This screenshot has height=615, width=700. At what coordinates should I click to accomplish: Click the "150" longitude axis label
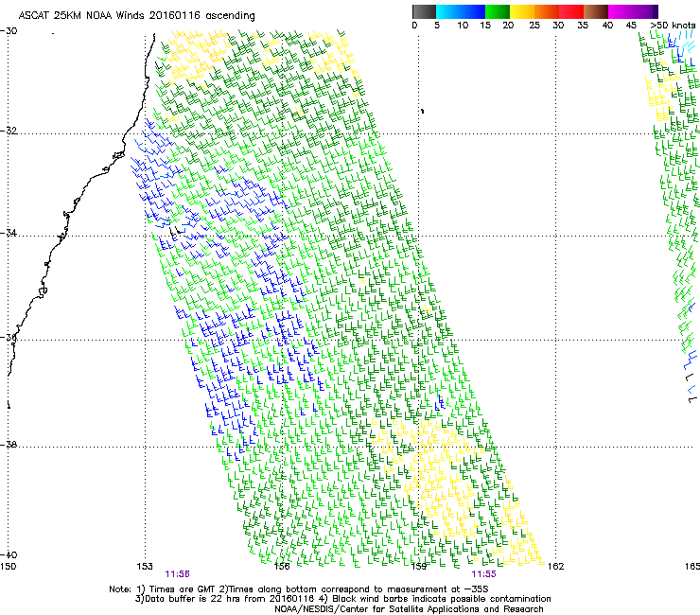8,567
